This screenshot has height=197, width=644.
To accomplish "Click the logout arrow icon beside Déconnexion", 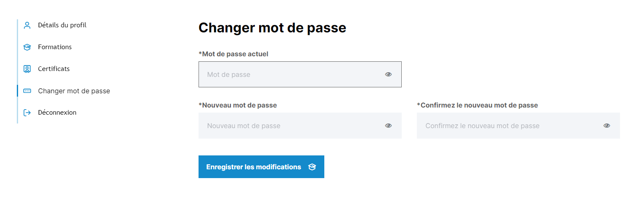I will pos(27,113).
